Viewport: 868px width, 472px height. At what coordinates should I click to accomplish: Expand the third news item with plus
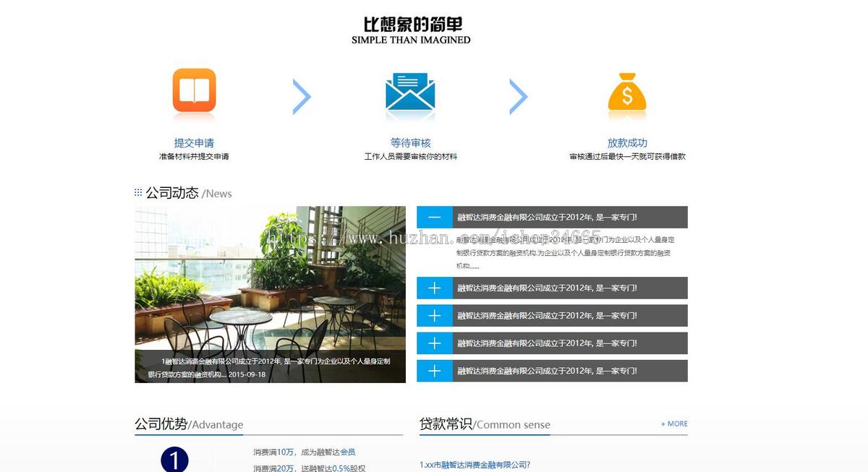(x=434, y=315)
